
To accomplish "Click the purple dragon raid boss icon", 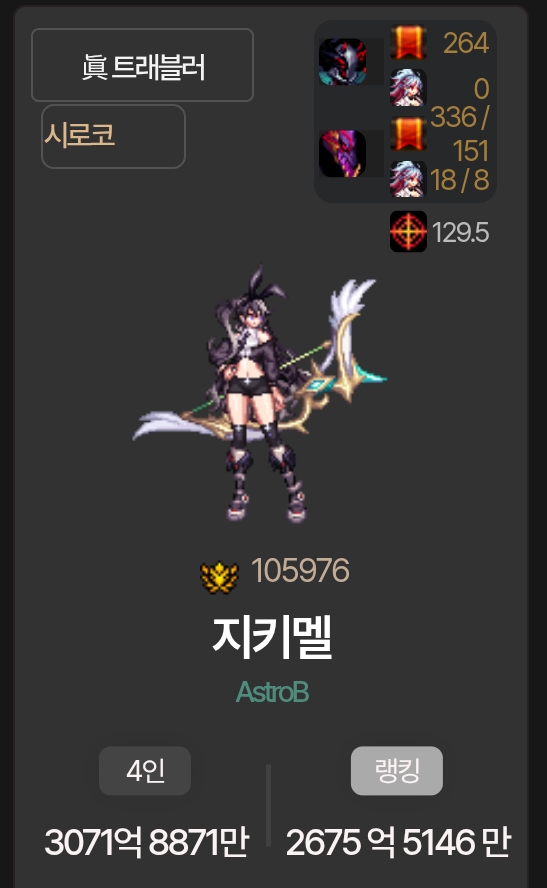I will click(x=343, y=153).
